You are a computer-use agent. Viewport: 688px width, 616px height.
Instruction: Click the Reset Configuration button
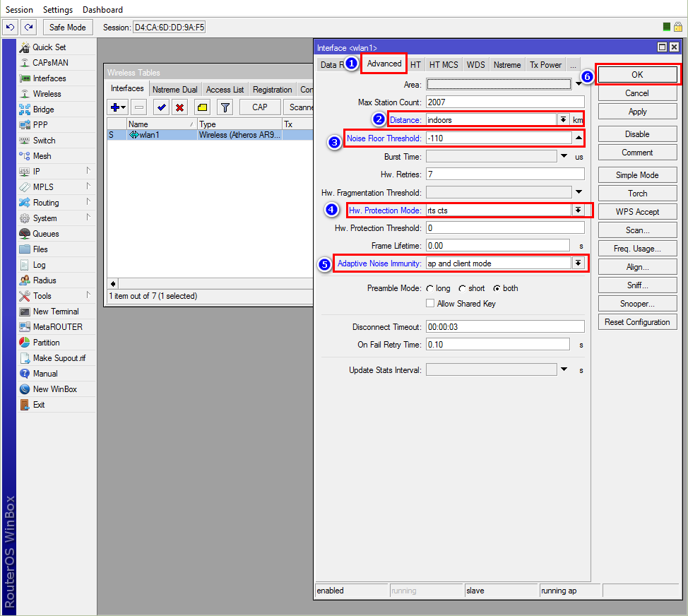638,322
